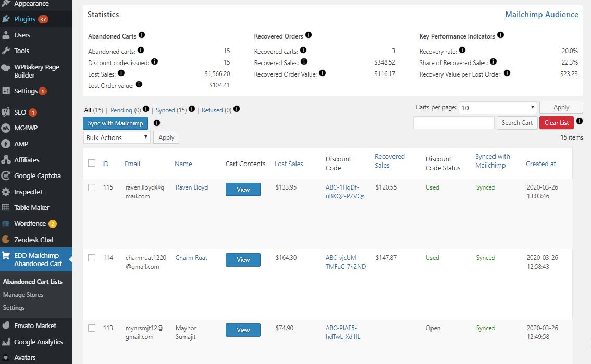Click the info icon beside Recovery Value per Lost Order
The height and width of the screenshot is (364, 591).
507,73
